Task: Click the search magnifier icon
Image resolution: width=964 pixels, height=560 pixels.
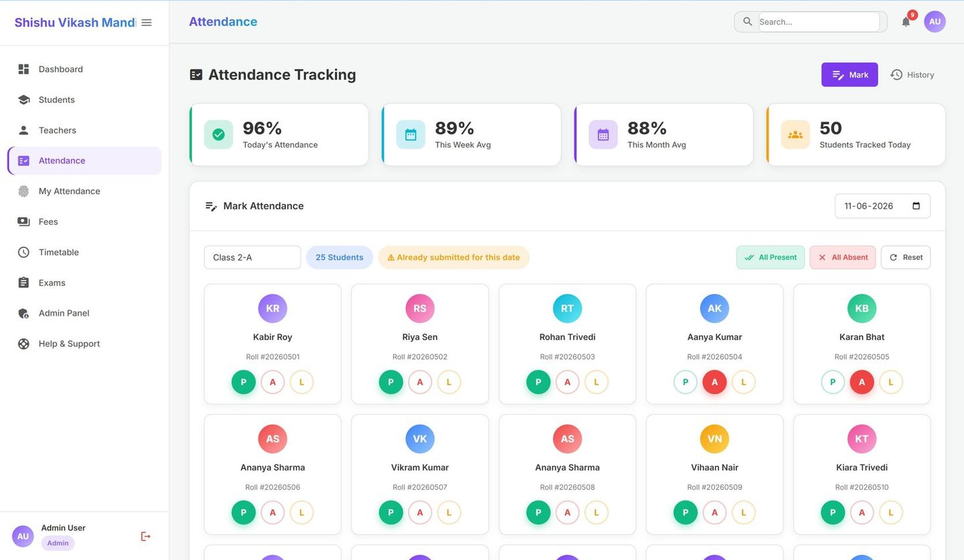Action: 747,21
